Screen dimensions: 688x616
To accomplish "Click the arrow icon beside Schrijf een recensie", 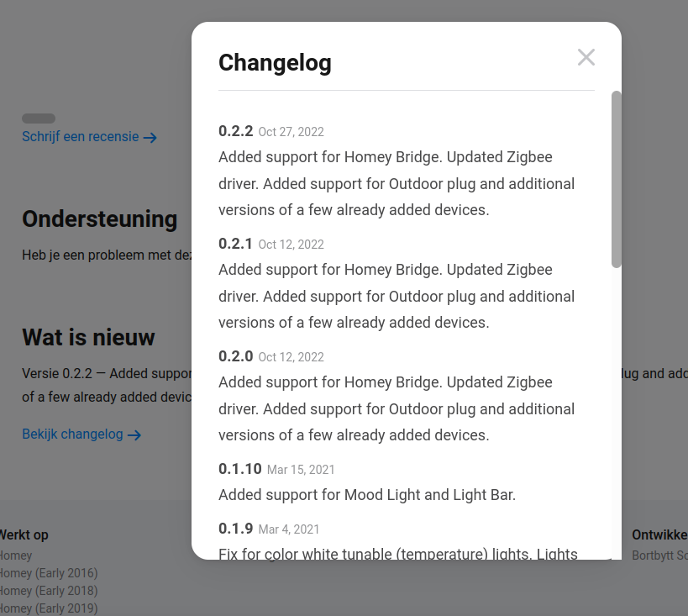I will point(150,137).
